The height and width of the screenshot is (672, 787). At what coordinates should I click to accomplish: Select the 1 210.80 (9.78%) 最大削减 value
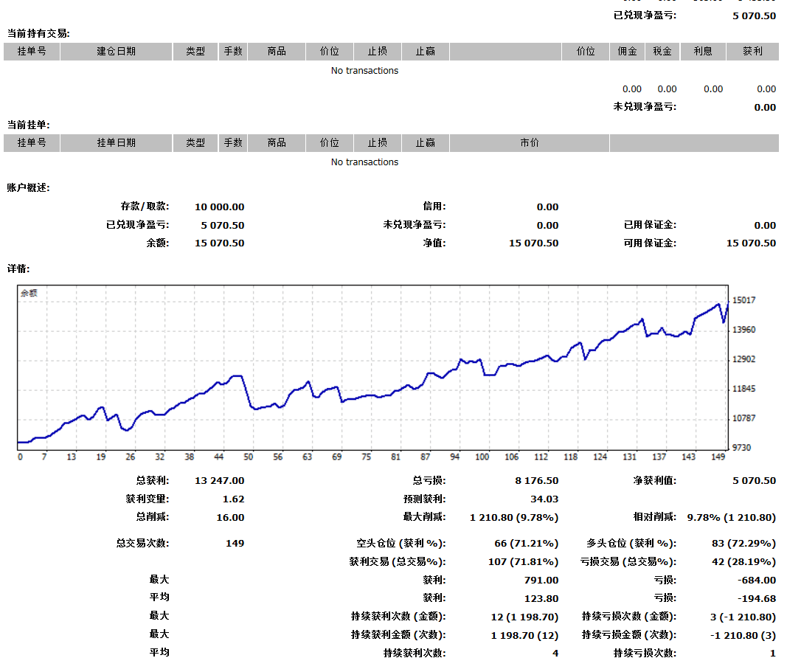click(514, 517)
